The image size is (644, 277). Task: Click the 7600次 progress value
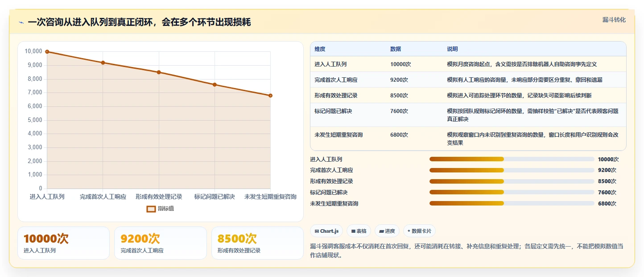[607, 192]
